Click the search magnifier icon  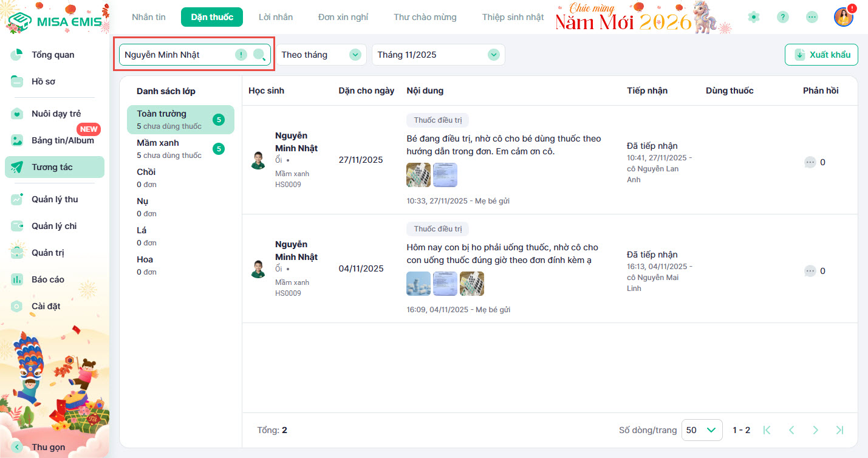pyautogui.click(x=259, y=55)
